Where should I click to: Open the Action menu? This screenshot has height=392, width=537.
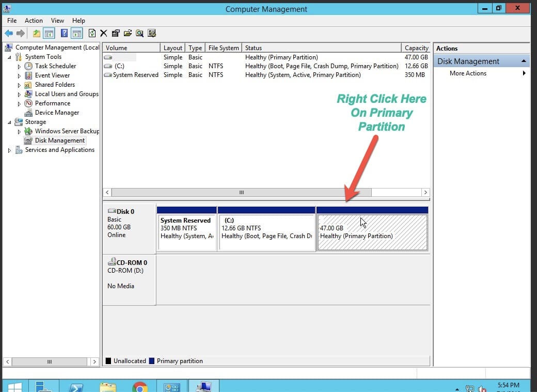(34, 21)
